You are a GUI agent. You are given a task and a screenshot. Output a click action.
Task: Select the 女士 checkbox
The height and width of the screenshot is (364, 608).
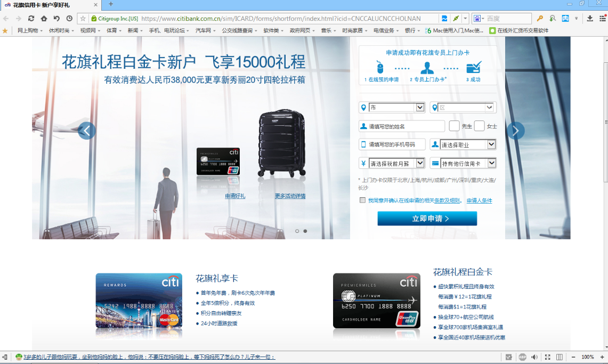pyautogui.click(x=479, y=126)
